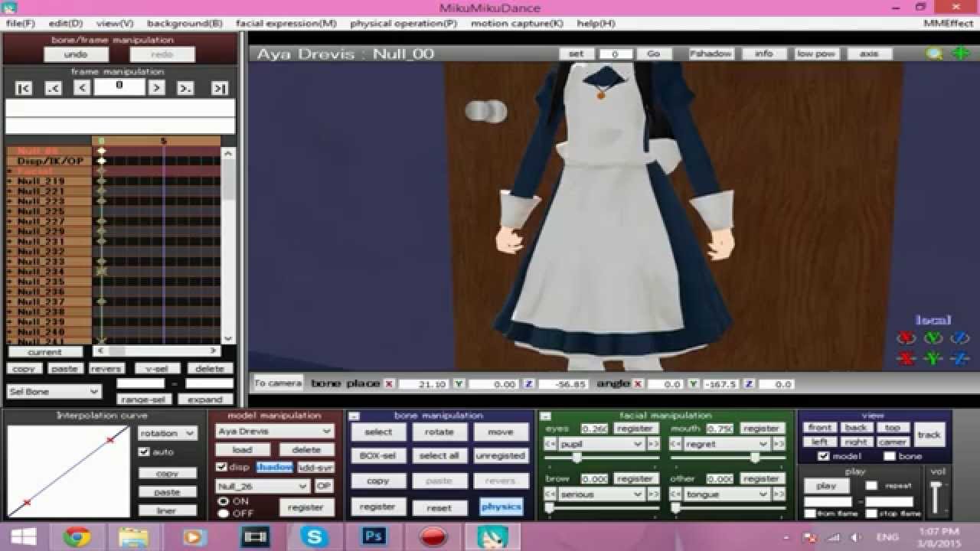Open the serious brow morph dropdown
The width and height of the screenshot is (980, 551).
tap(600, 494)
